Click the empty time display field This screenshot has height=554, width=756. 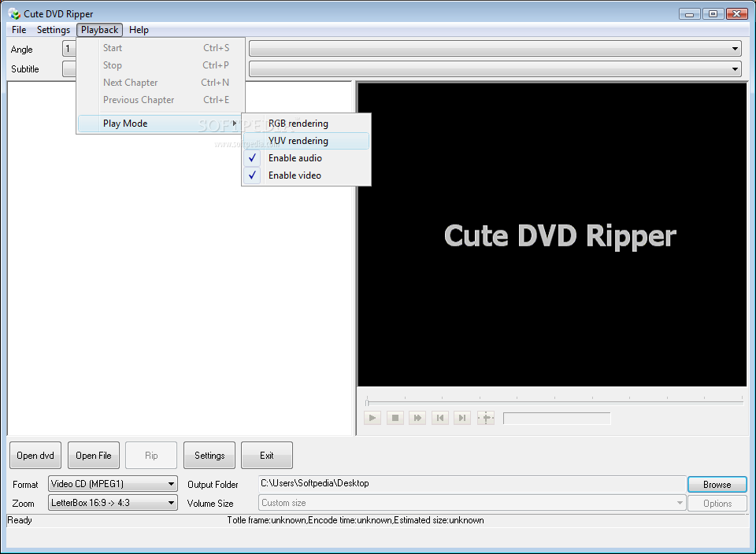point(557,418)
